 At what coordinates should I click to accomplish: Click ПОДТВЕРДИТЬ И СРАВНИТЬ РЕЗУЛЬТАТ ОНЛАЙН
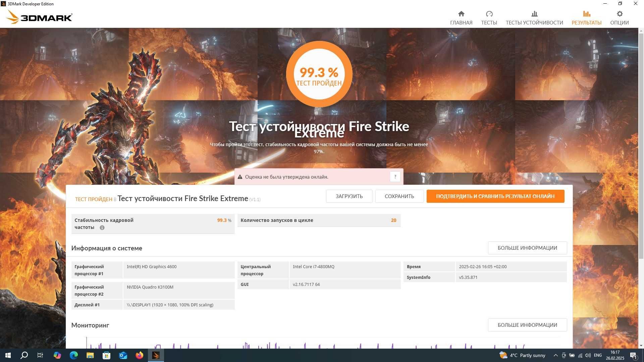click(495, 196)
